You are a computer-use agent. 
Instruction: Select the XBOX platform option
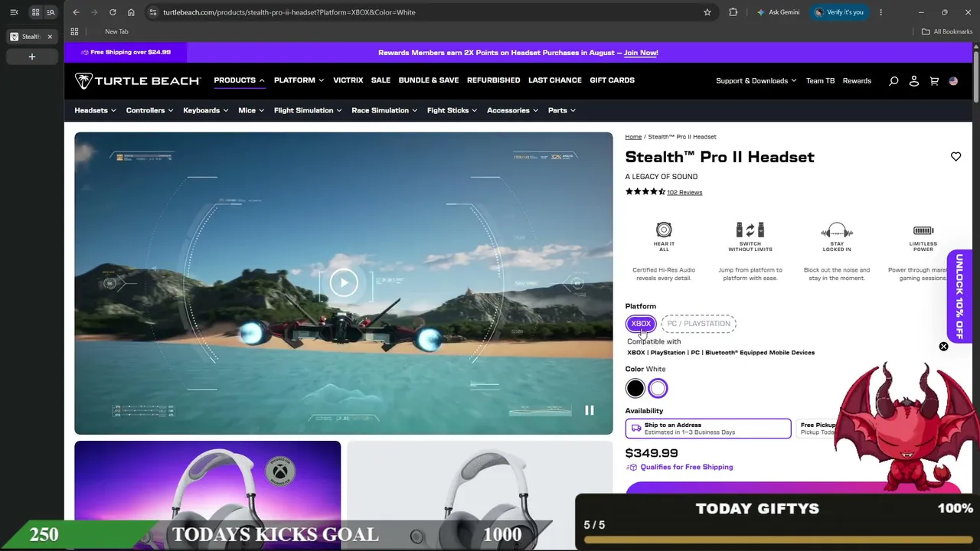tap(641, 324)
